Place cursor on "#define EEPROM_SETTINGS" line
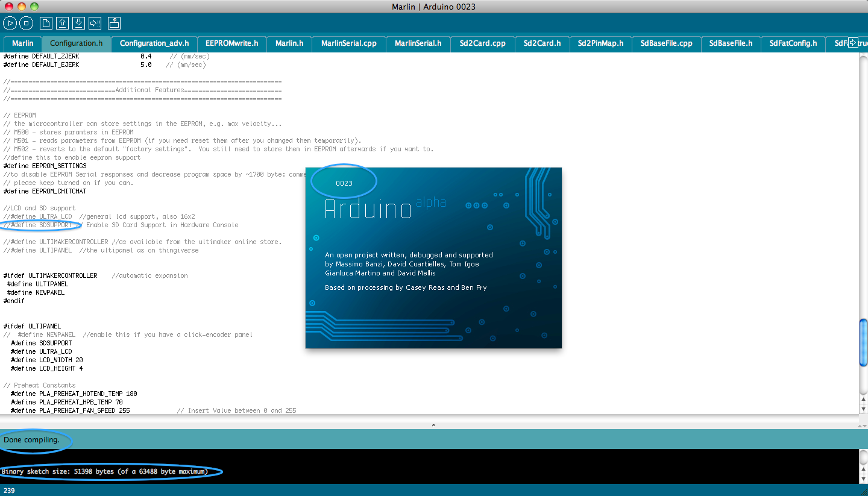The height and width of the screenshot is (496, 868). (45, 166)
